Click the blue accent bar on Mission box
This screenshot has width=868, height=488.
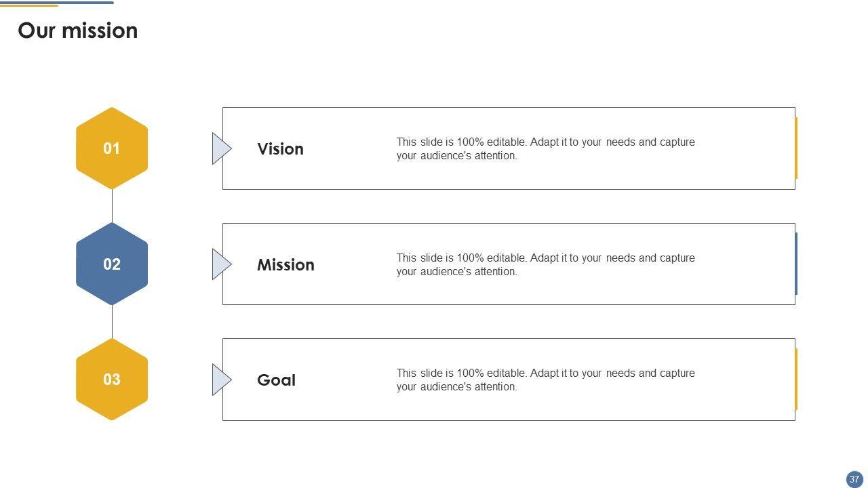(x=796, y=264)
